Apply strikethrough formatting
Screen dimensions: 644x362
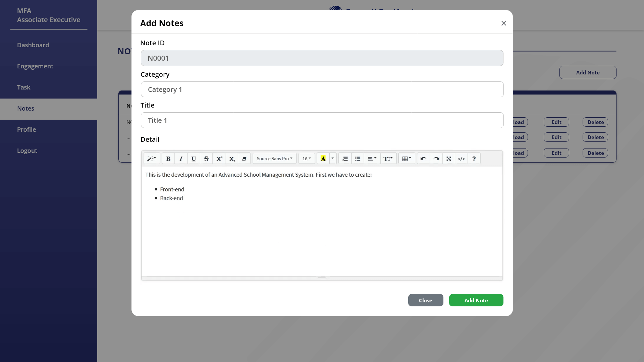pos(206,158)
